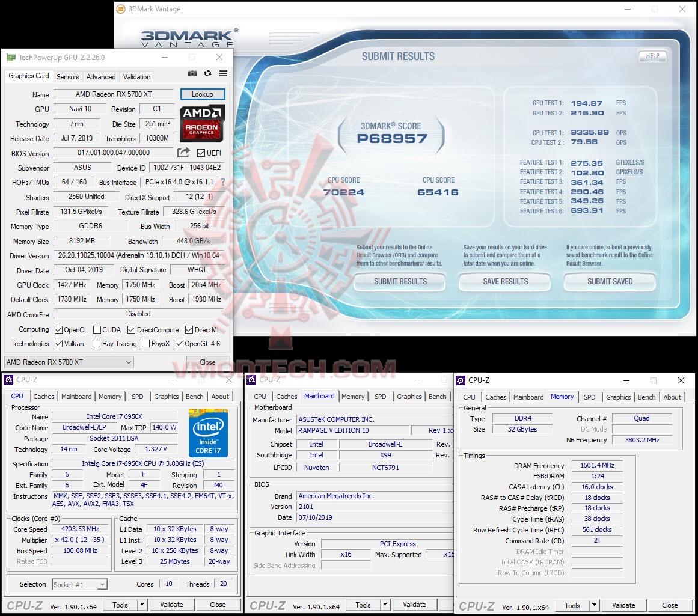Click the AMD Radeon Graphics logo
The image size is (698, 616).
coord(202,123)
